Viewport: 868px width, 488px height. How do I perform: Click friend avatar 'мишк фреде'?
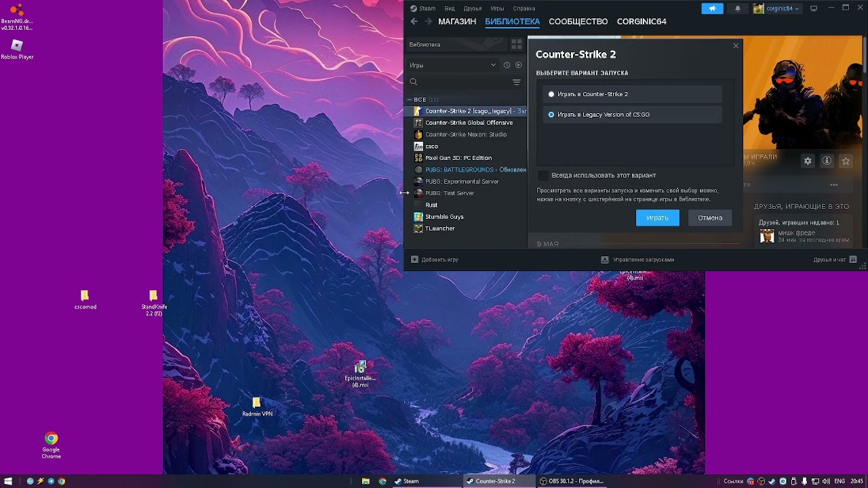[767, 236]
